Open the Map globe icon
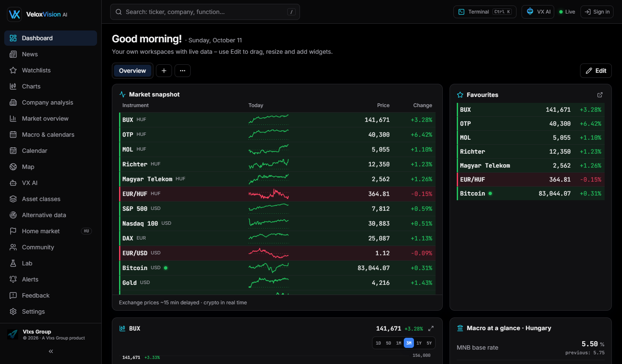The image size is (622, 364). [13, 167]
